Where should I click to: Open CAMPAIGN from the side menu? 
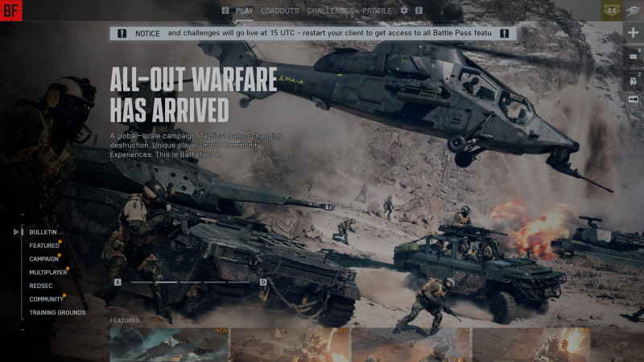[x=44, y=259]
